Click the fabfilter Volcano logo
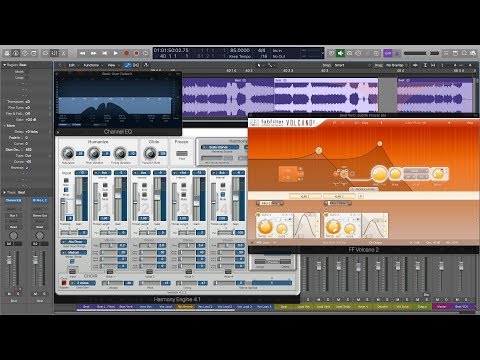480x360 pixels. (x=283, y=123)
